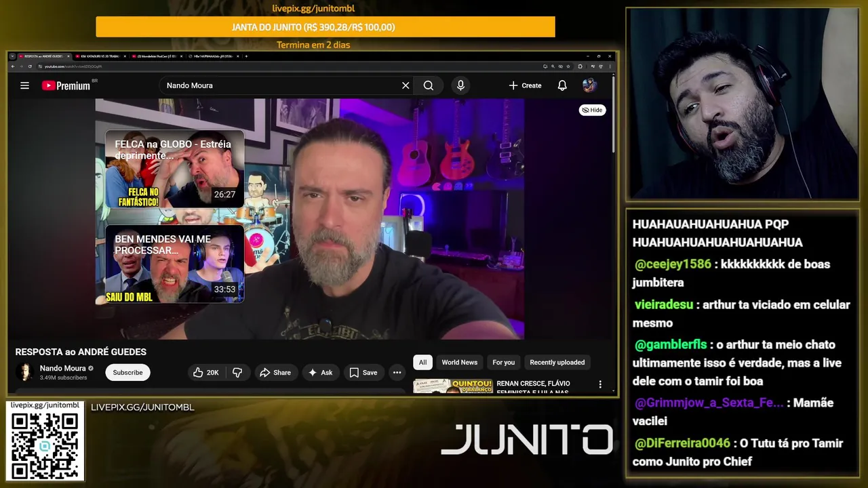Bookmark this page with star icon
The width and height of the screenshot is (868, 488).
point(568,66)
